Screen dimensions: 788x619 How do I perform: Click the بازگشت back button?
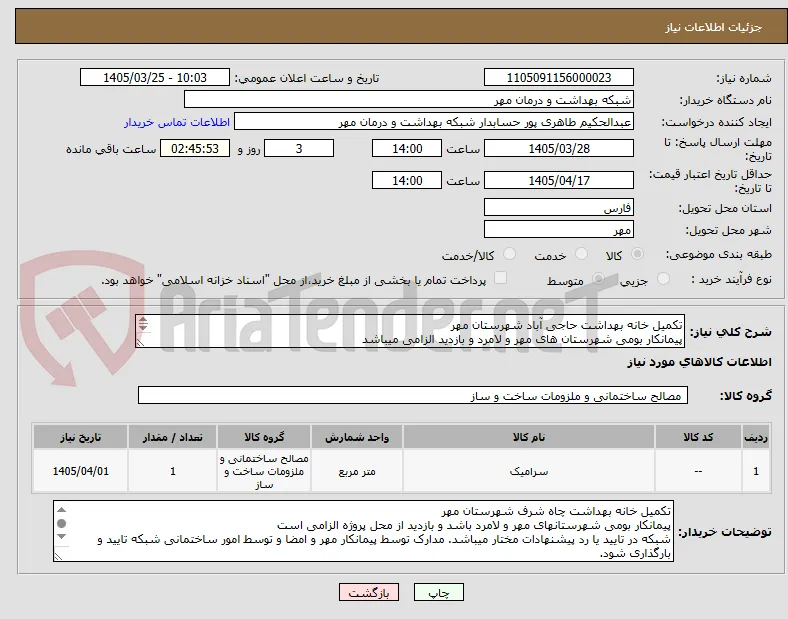point(369,592)
